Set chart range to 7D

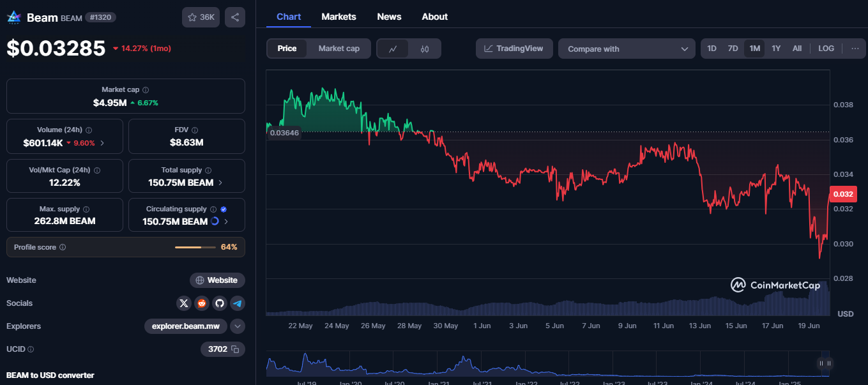pyautogui.click(x=733, y=49)
